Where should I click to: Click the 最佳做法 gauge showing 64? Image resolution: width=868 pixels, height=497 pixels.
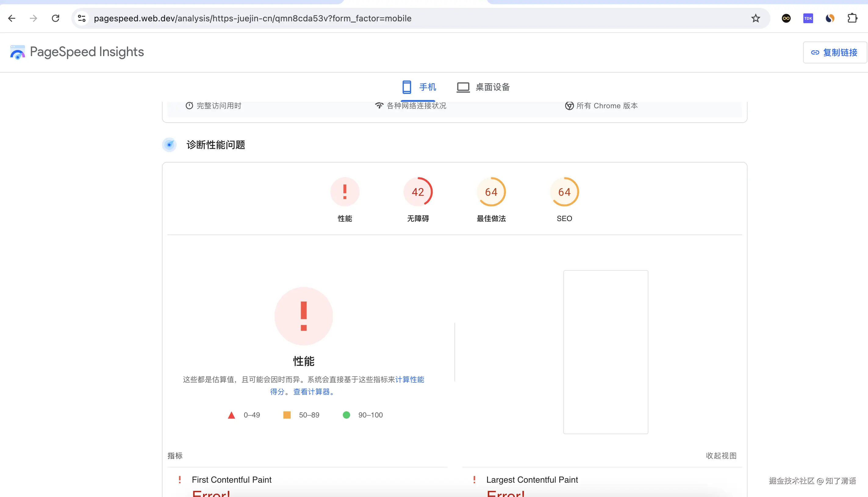pos(491,191)
